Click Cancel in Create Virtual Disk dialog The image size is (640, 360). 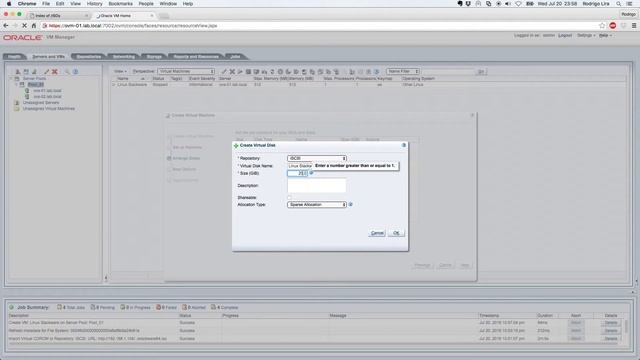pos(377,233)
